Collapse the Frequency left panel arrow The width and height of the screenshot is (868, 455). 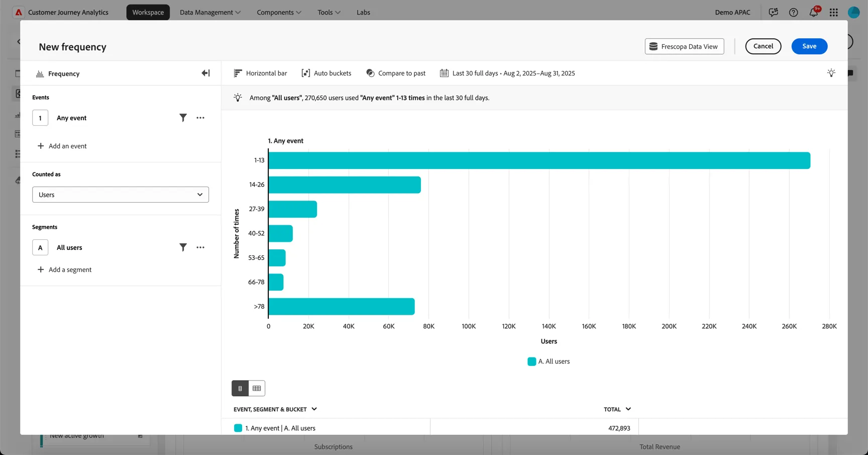[x=205, y=73]
